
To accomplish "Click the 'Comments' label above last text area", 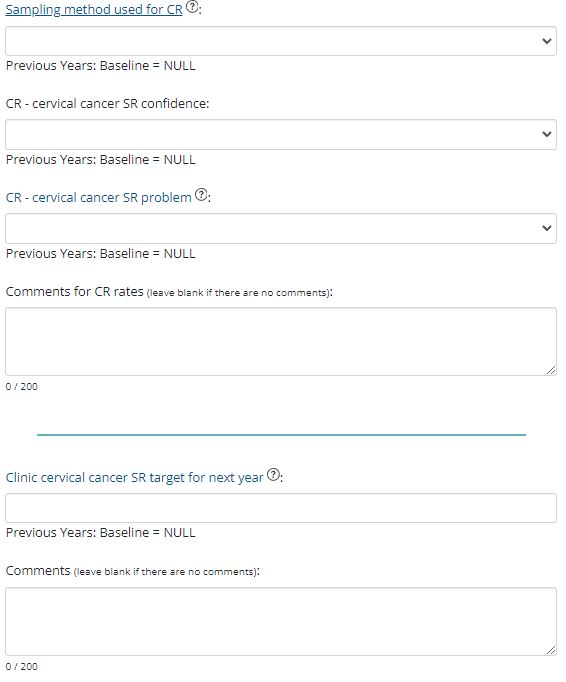I will click(x=38, y=571).
